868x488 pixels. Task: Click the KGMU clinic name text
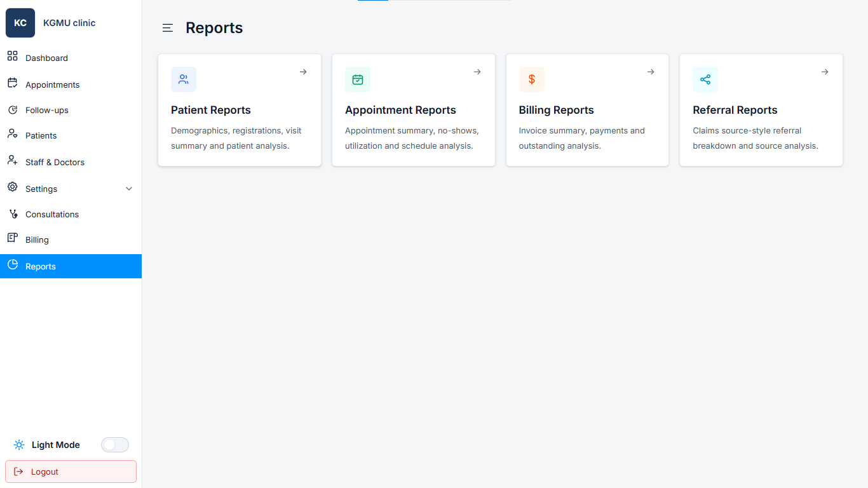coord(69,23)
